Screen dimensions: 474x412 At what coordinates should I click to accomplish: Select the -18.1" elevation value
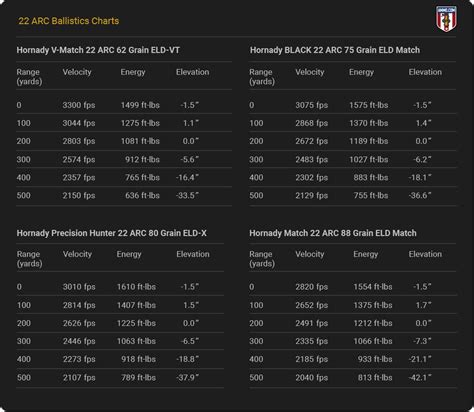click(x=420, y=178)
